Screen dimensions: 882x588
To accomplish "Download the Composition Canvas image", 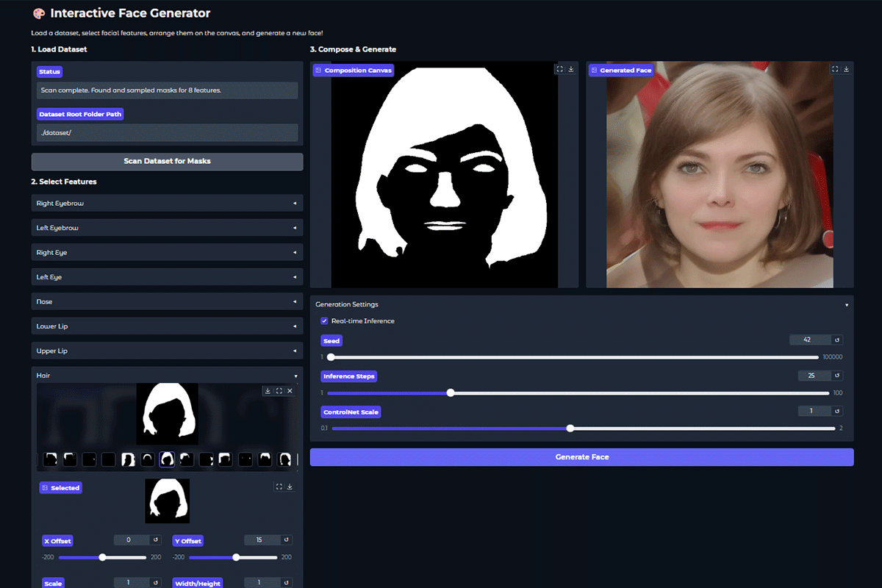I will click(570, 68).
